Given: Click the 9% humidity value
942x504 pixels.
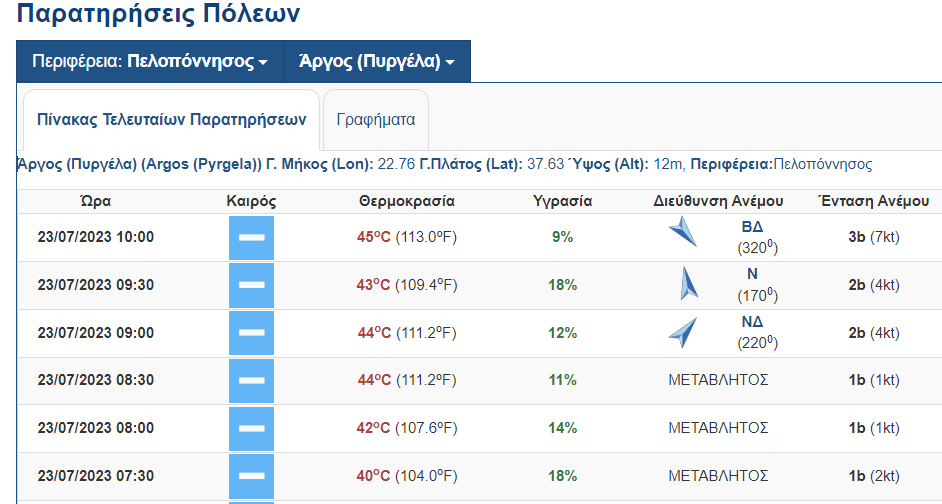Looking at the screenshot, I should pos(563,237).
